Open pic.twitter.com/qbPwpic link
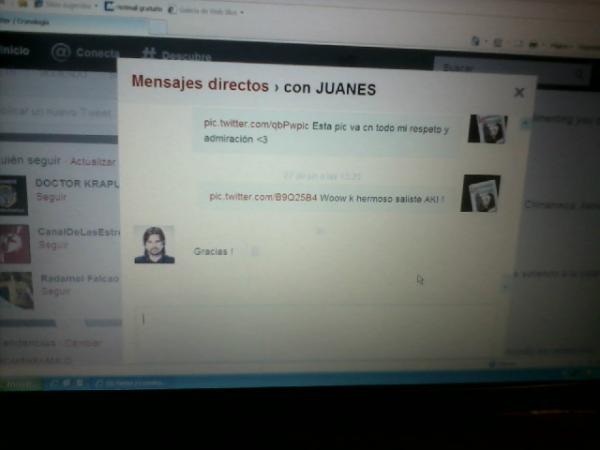The image size is (600, 450). (x=256, y=124)
